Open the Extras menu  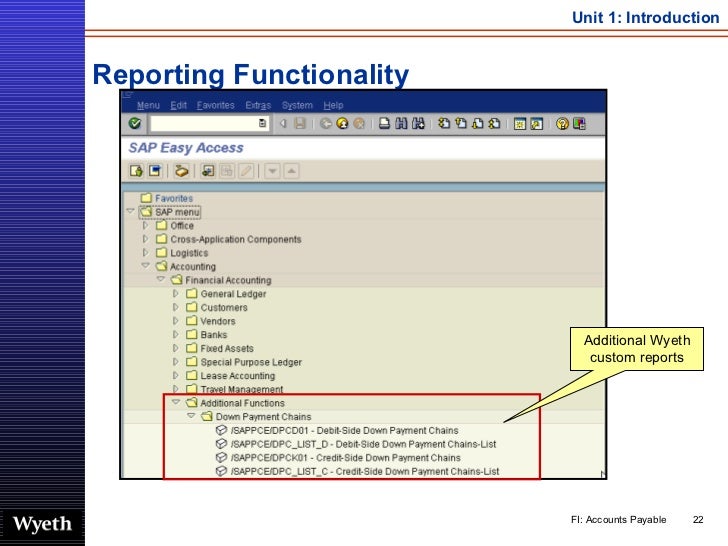pyautogui.click(x=258, y=105)
